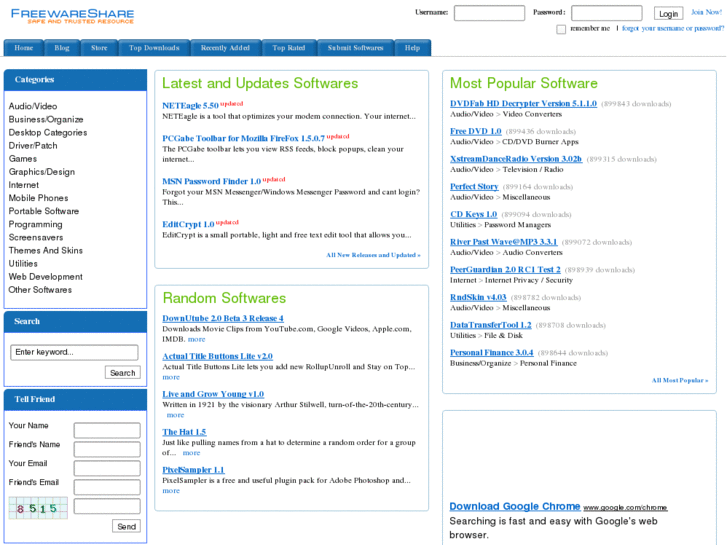Focus the Password input field
Viewport: 727px width, 545px height.
click(x=606, y=13)
